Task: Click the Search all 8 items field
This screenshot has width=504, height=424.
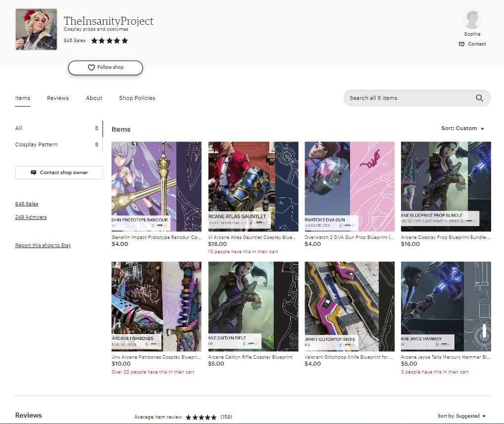Action: click(x=417, y=98)
